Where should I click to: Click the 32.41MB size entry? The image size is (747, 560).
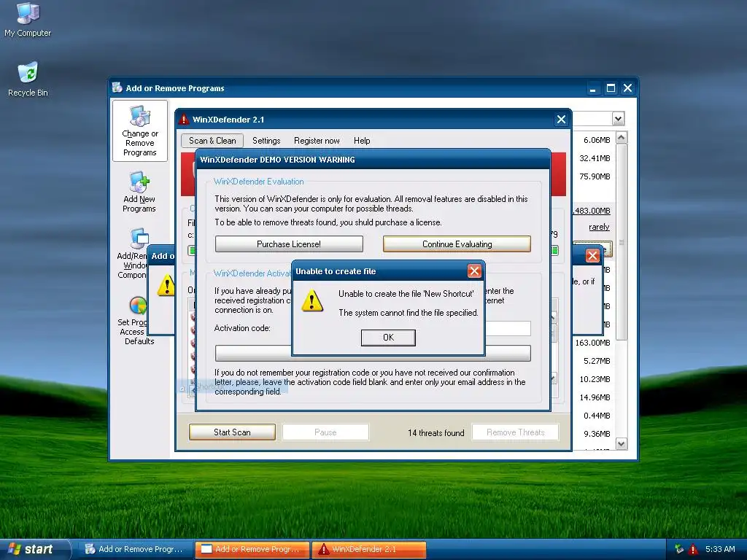pos(595,158)
